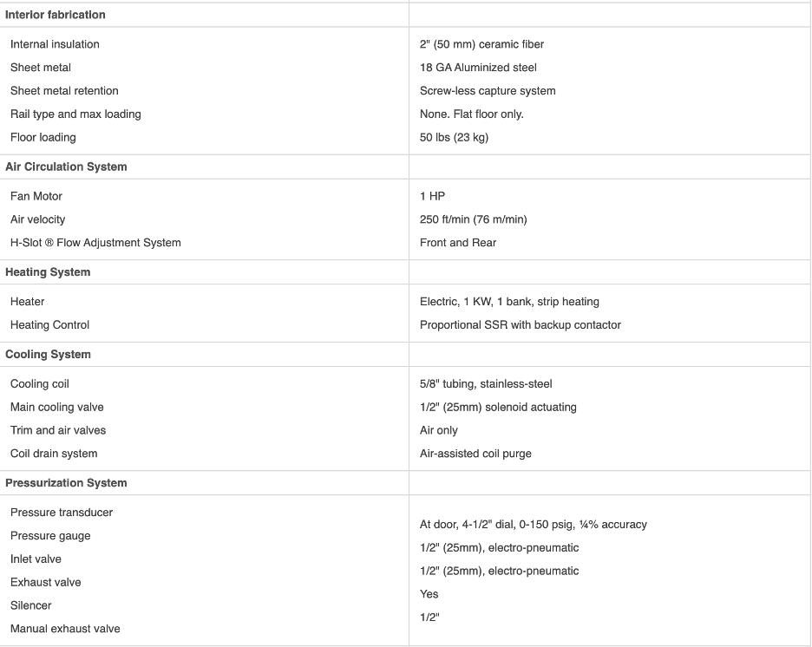The height and width of the screenshot is (647, 812).
Task: Select the Electric, 1 KW heater value
Action: pyautogui.click(x=509, y=302)
